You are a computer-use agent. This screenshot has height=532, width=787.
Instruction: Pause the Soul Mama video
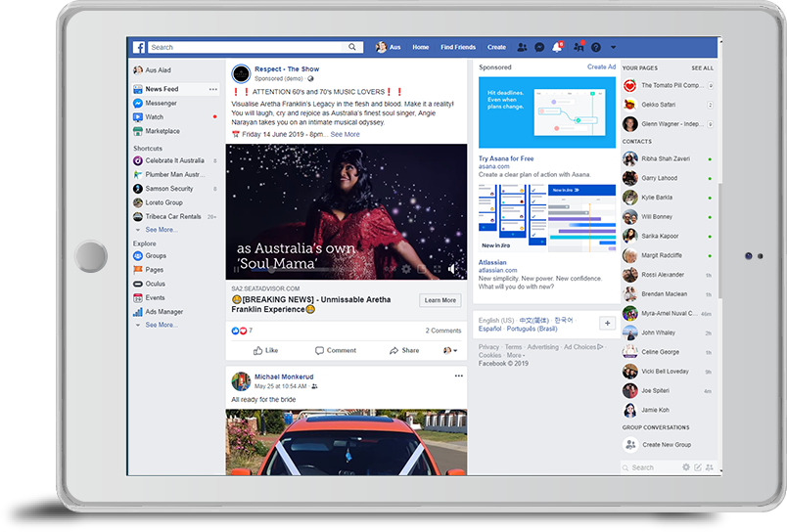[x=235, y=269]
